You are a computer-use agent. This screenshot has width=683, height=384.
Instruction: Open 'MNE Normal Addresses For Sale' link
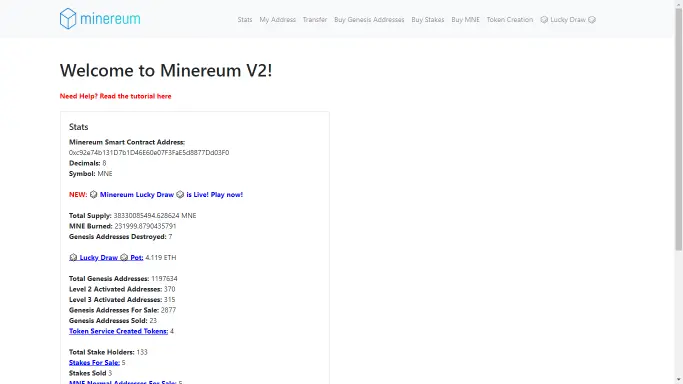122,382
